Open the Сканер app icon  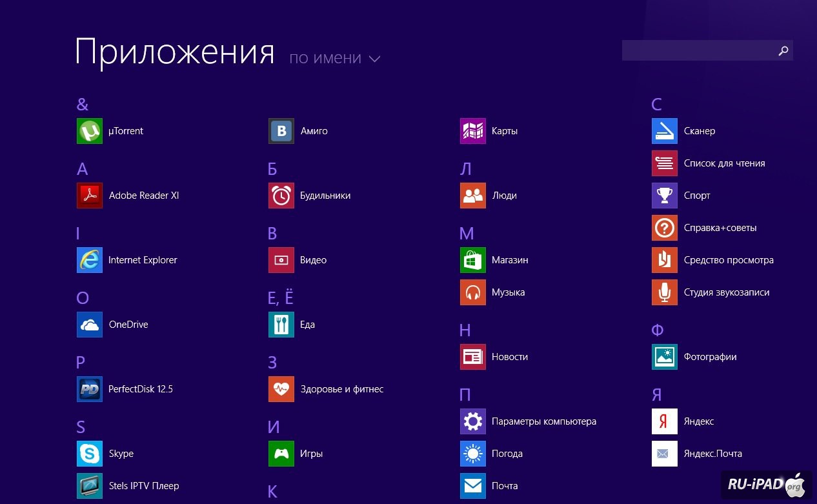665,131
